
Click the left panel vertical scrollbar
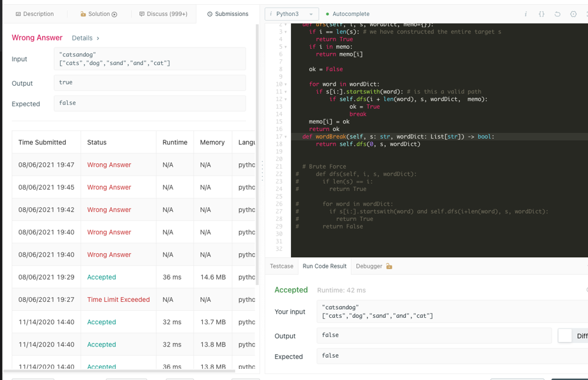(258, 154)
